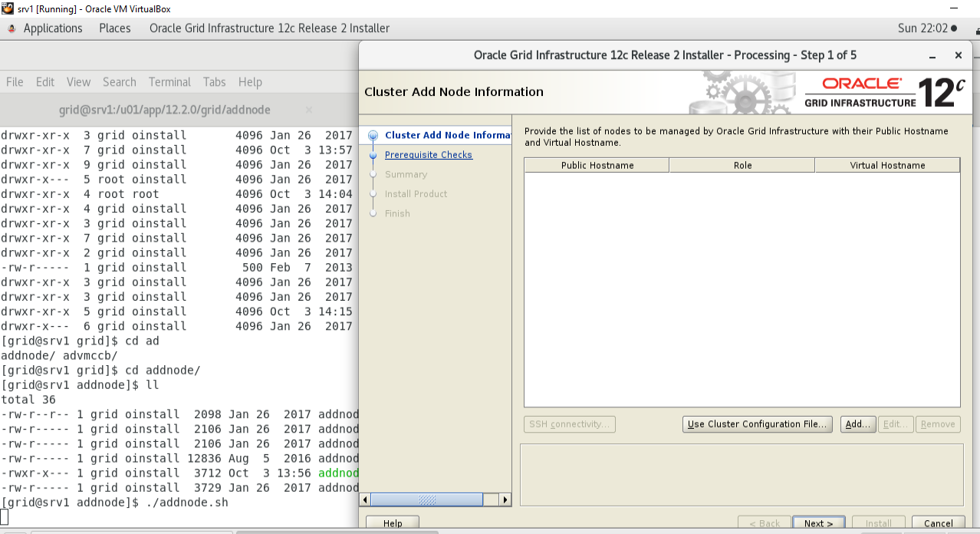980x534 pixels.
Task: Click the Public Hostname column header
Action: coord(597,165)
